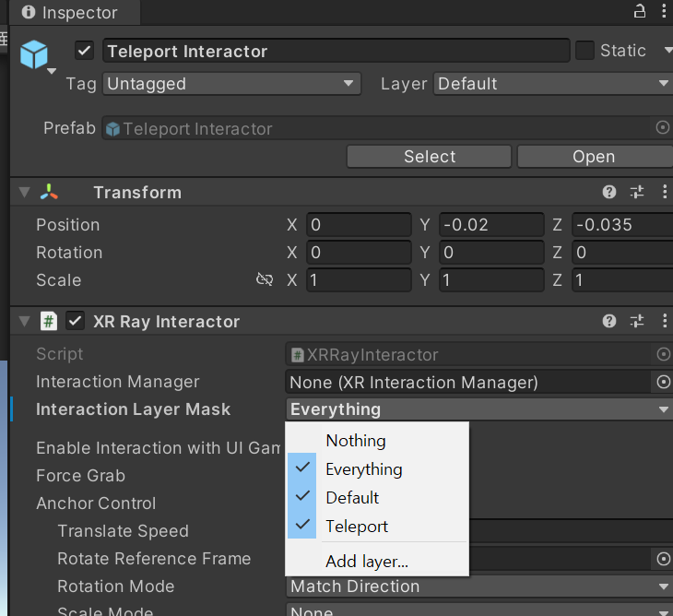Toggle the Scale constrain proportions link icon
This screenshot has height=616, width=673.
click(265, 279)
